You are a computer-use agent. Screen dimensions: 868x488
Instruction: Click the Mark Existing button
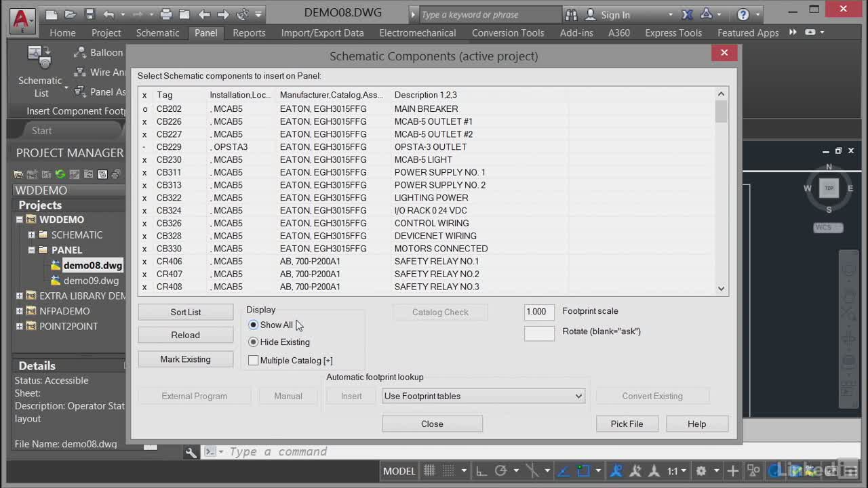[185, 359]
